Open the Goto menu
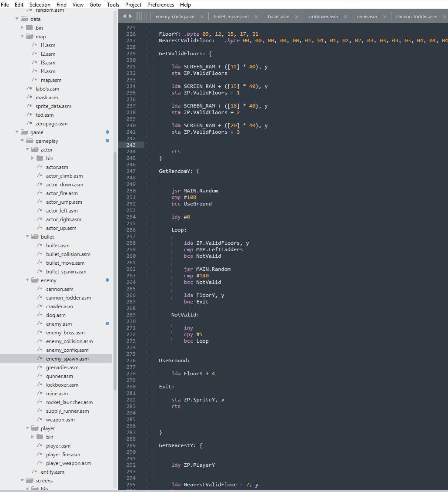Image resolution: width=448 pixels, height=492 pixels. (95, 5)
